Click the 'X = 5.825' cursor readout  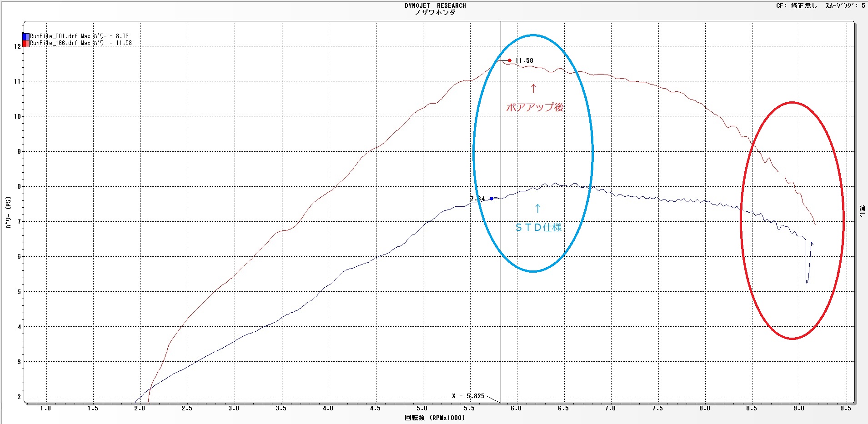pyautogui.click(x=468, y=396)
